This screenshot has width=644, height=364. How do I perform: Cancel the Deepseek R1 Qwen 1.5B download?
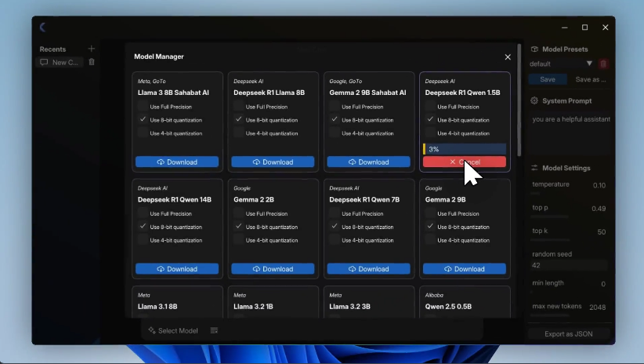pyautogui.click(x=465, y=162)
